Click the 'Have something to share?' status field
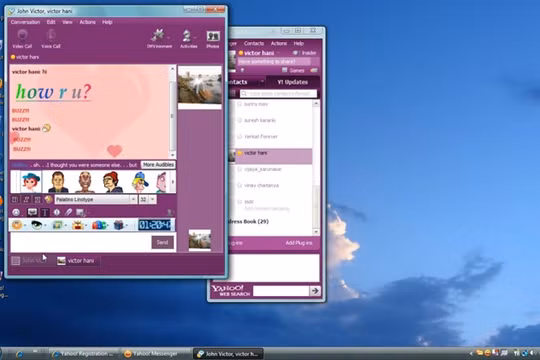Viewport: 540px width, 360px height. [274, 62]
